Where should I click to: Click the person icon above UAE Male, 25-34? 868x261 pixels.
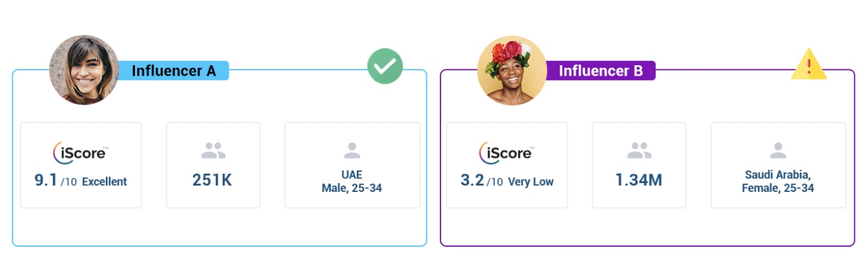click(352, 151)
